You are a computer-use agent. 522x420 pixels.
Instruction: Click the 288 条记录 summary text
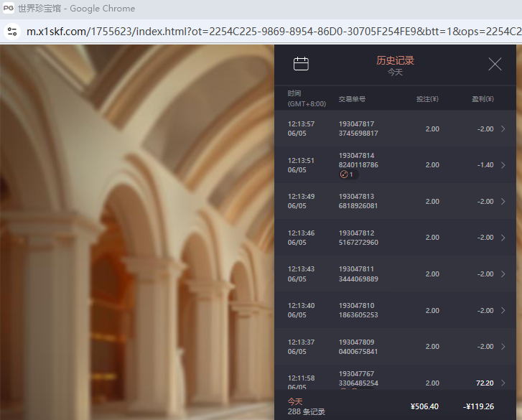307,411
